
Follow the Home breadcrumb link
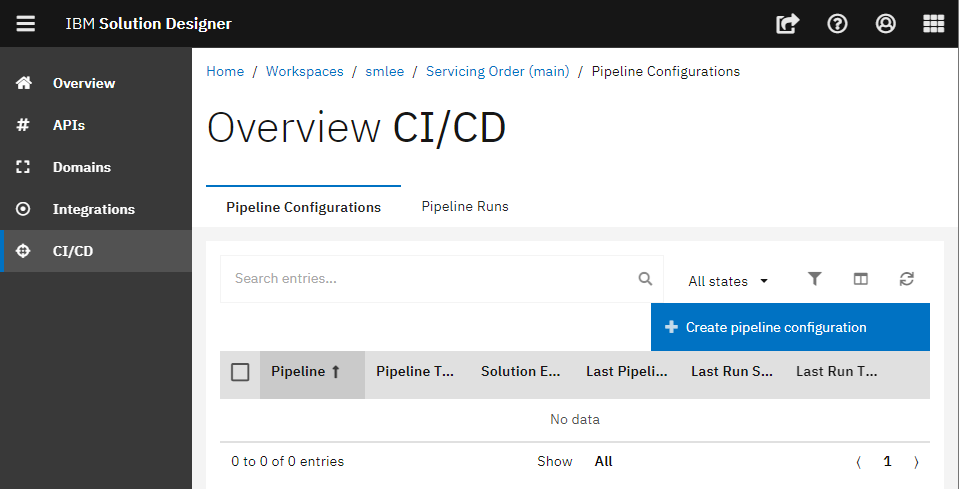(x=225, y=72)
